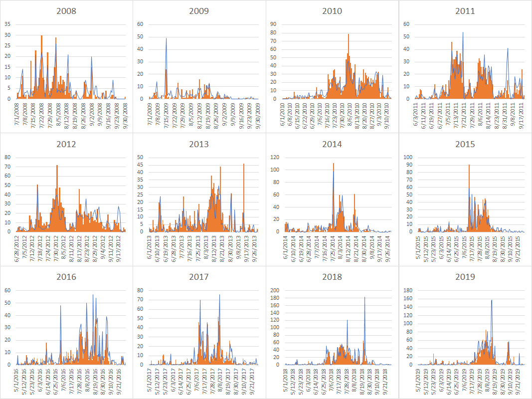Select the 2013 chart title
Viewport: 532px width, 399px height.
click(x=199, y=144)
